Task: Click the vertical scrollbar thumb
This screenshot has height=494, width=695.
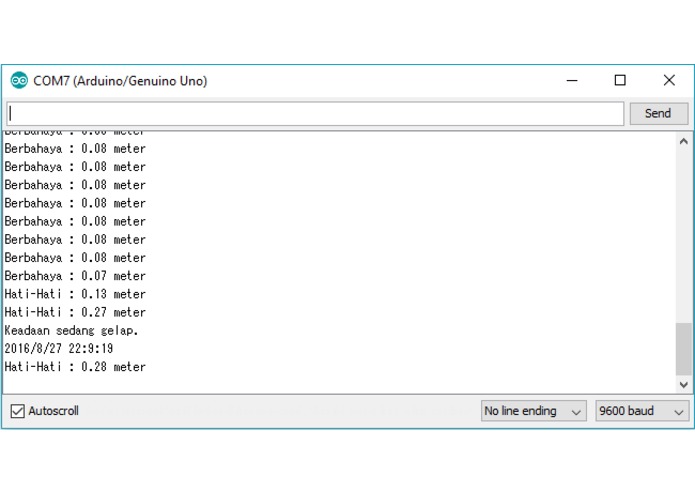Action: tap(683, 349)
